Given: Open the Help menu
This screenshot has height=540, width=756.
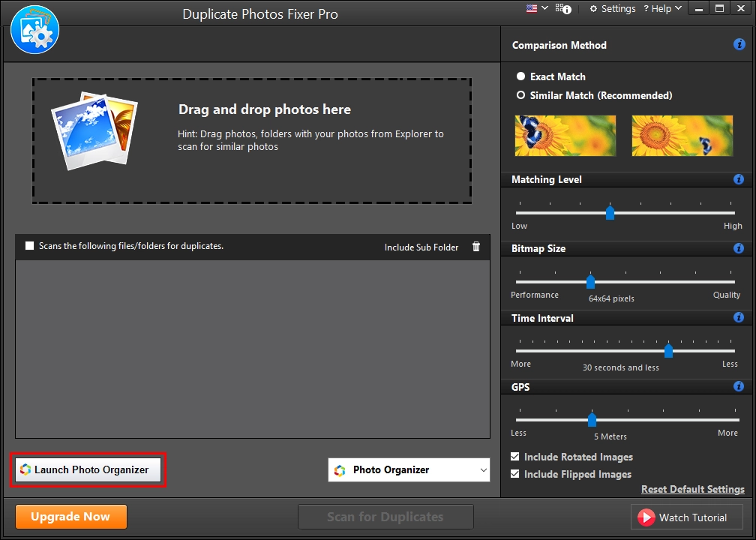Looking at the screenshot, I should 662,9.
